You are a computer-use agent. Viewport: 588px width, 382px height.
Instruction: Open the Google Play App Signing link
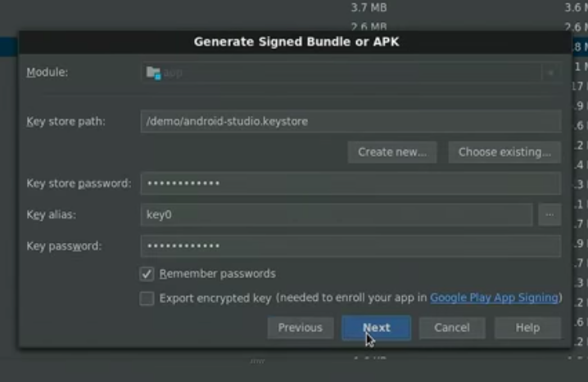(494, 298)
